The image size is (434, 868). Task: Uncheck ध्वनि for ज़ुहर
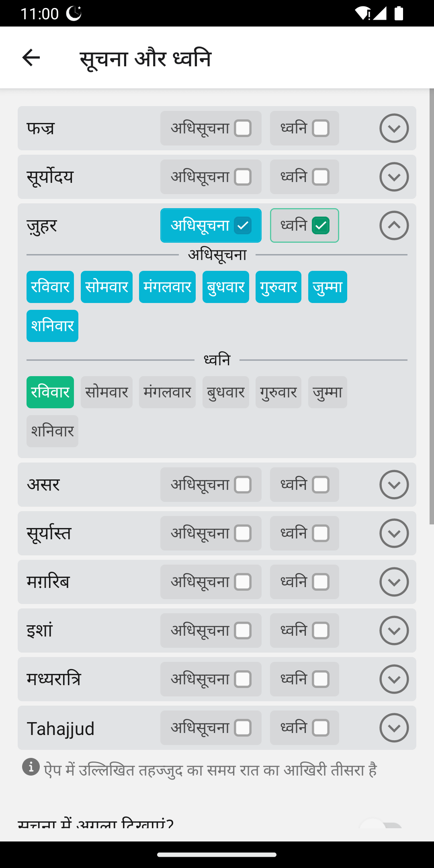coord(320,225)
